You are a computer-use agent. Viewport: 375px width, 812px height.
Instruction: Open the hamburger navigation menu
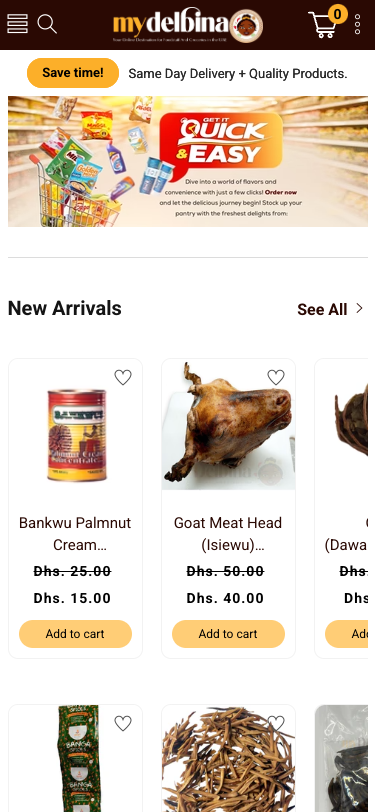pos(17,24)
